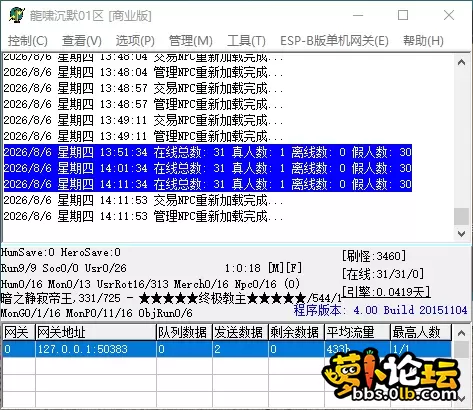473x410 pixels.
Task: Close the server window
Action: (x=449, y=15)
